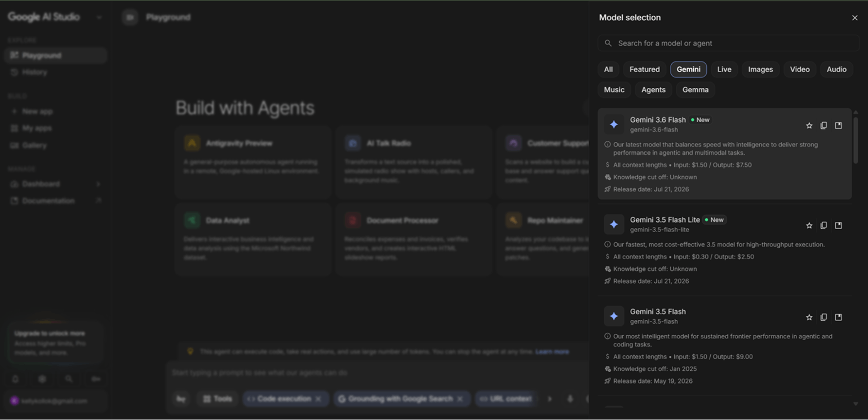Click the dollar icon next to Output: $7.50
Screen dimensions: 868x420
point(608,165)
